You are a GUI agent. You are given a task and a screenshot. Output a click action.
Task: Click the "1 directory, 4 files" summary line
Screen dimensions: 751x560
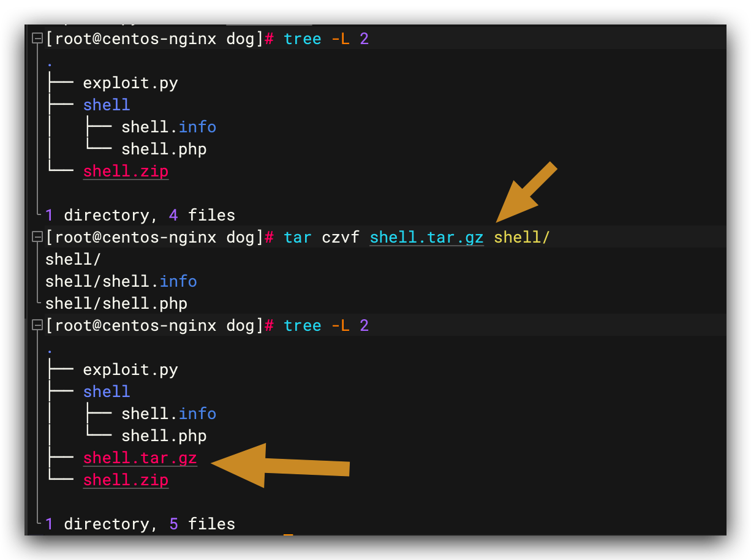[x=140, y=215]
